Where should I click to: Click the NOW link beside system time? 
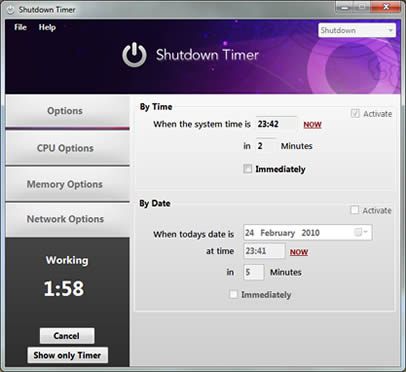point(312,125)
